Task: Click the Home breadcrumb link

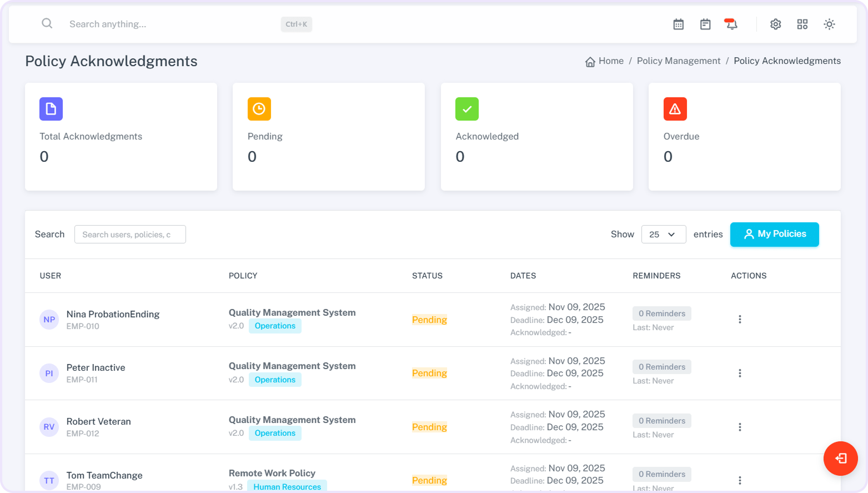Action: tap(610, 61)
